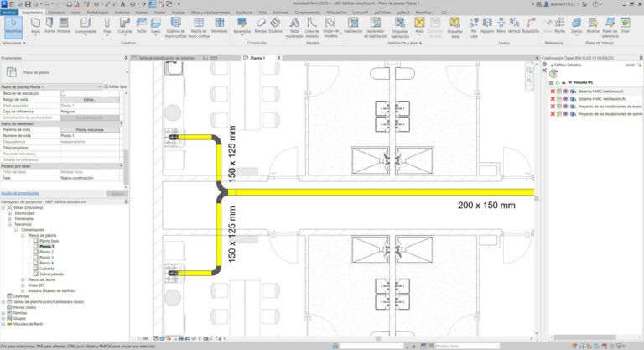
Task: Click the Área tool icon
Action: (x=419, y=22)
